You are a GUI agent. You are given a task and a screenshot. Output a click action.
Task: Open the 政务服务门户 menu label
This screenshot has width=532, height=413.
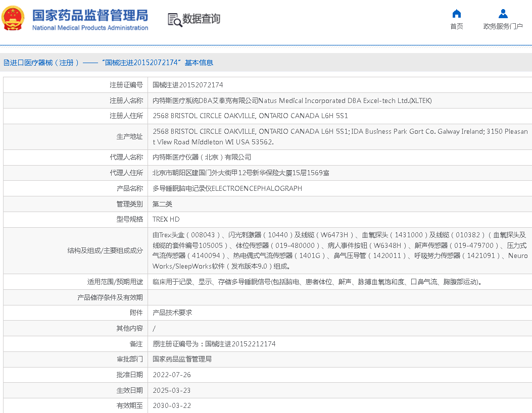coord(503,26)
